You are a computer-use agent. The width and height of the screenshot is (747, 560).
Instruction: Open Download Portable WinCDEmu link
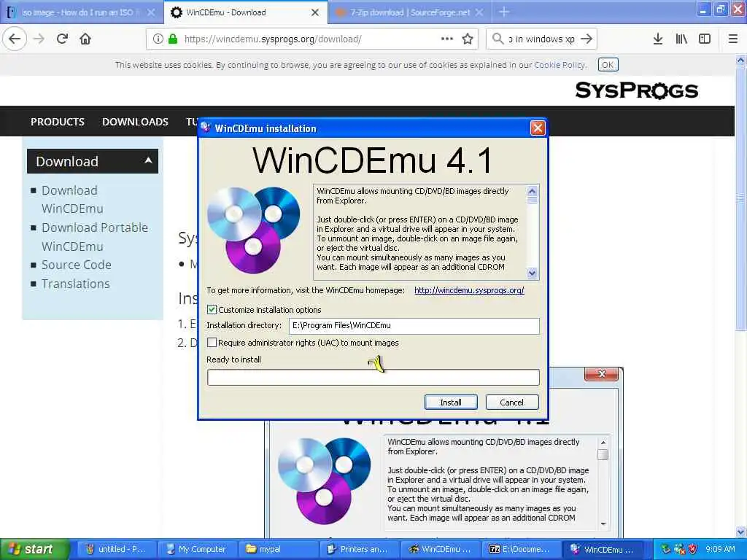point(95,237)
